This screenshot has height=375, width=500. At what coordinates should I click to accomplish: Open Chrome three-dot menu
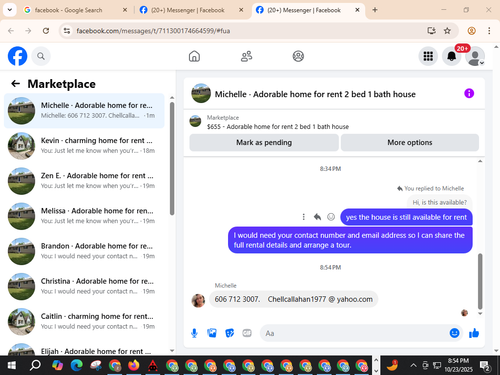pyautogui.click(x=489, y=31)
